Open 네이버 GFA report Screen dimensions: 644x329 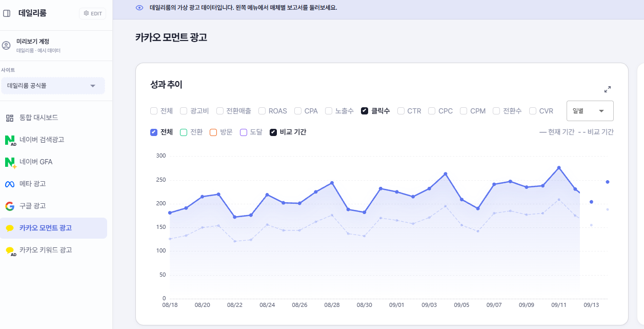[54, 162]
